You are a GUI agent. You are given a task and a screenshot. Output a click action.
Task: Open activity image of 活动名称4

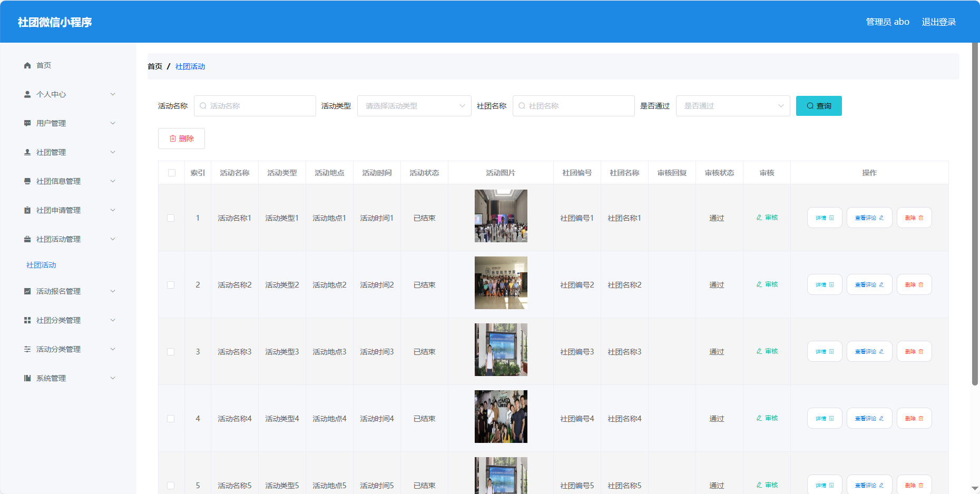(501, 417)
